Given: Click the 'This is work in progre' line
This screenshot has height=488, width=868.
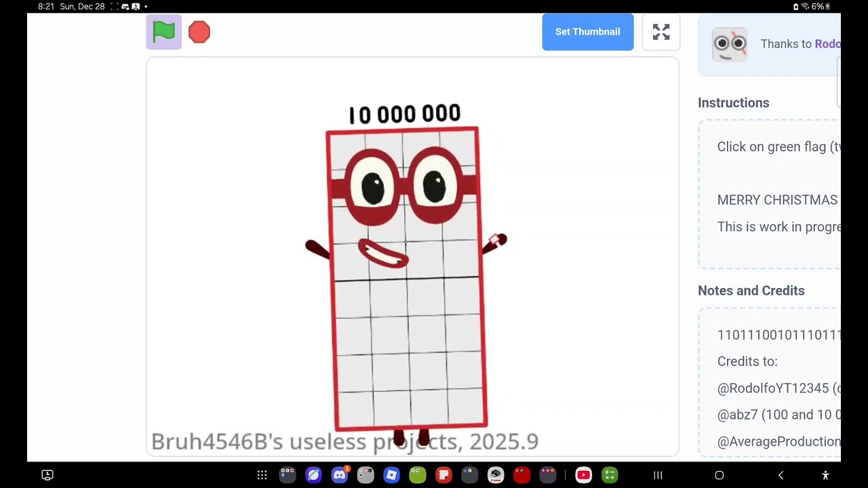Looking at the screenshot, I should pos(778,227).
